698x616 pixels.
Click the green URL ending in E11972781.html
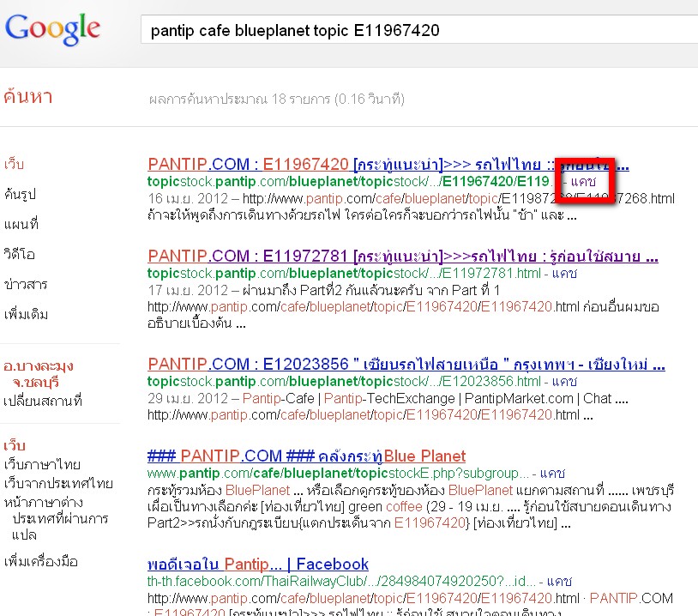344,273
